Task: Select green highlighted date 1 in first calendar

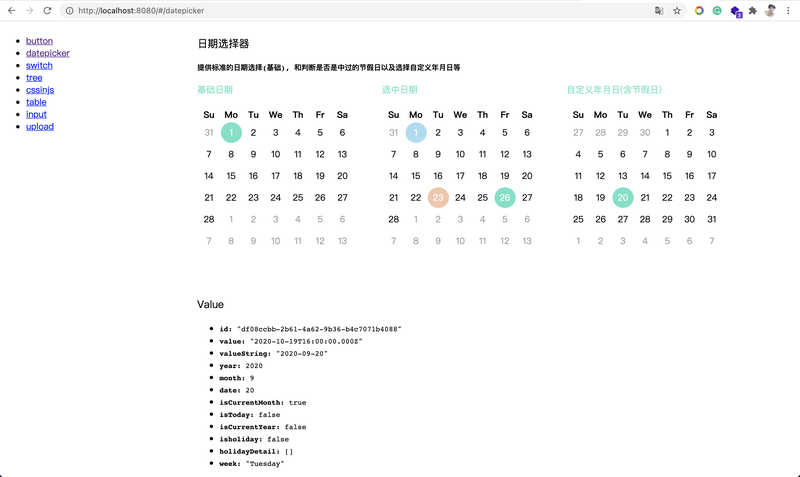Action: coord(231,133)
